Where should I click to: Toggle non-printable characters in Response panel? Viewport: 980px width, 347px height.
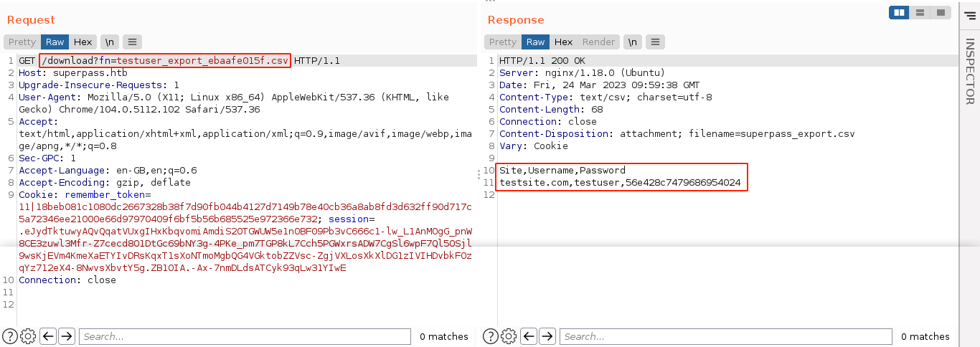(x=632, y=42)
